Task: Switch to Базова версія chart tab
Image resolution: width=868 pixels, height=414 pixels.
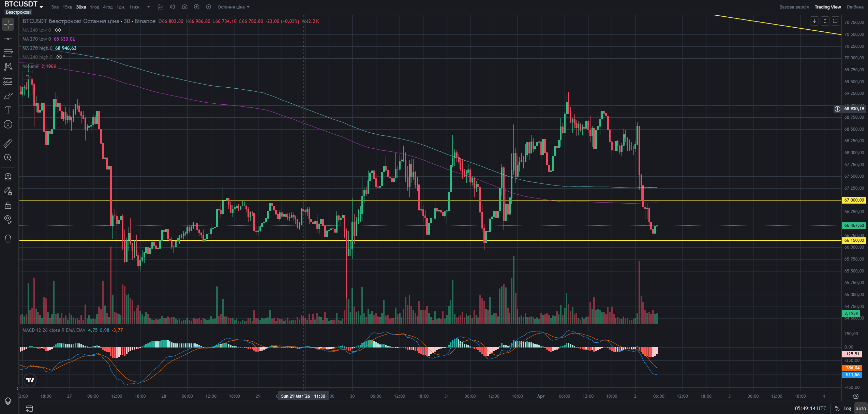Action: coord(794,7)
